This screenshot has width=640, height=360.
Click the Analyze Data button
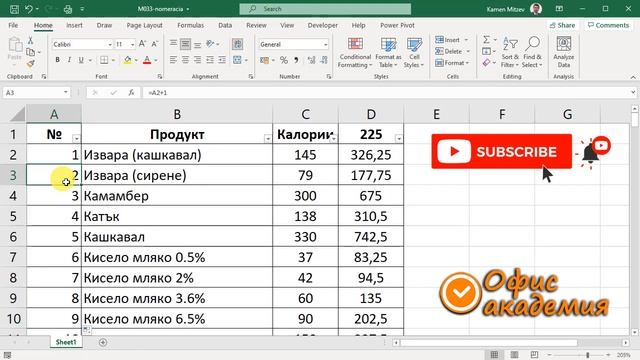coord(564,53)
